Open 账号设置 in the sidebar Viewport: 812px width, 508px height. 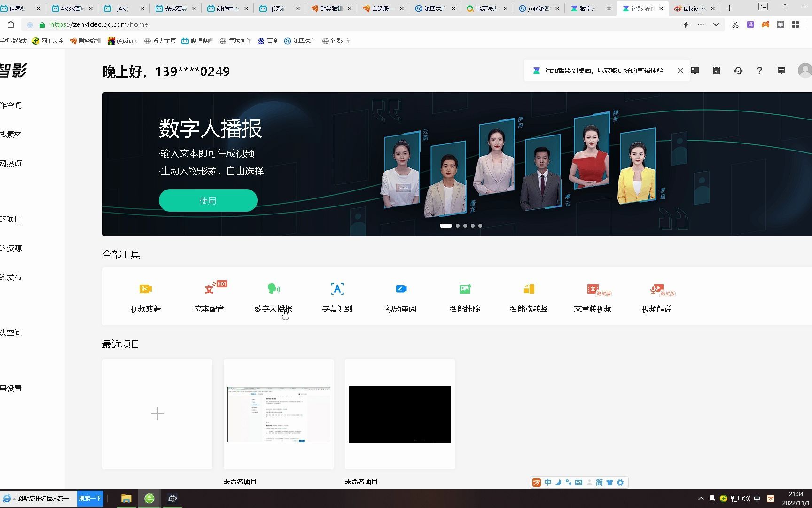point(11,388)
